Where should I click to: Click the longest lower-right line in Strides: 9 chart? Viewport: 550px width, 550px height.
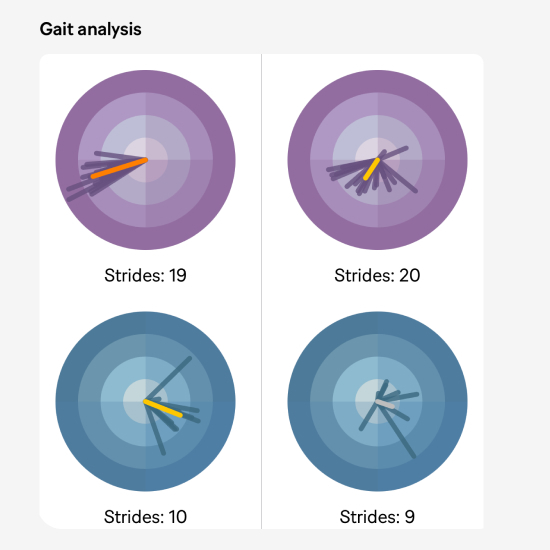396,430
